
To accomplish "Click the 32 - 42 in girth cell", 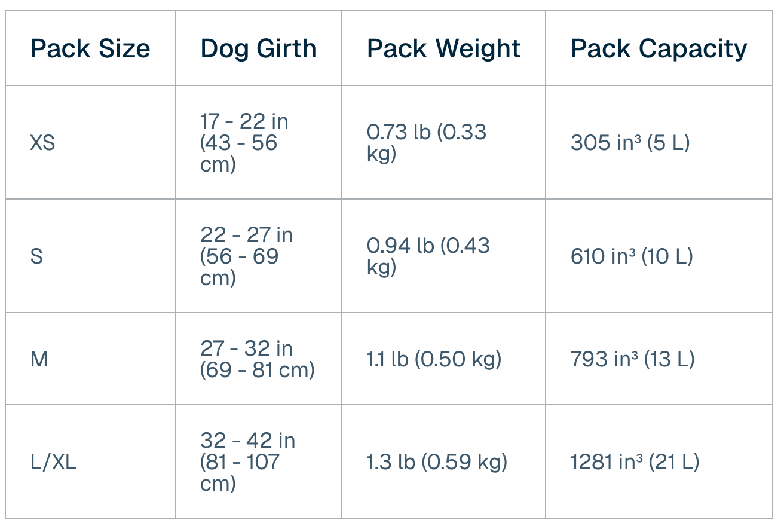I will point(247,462).
